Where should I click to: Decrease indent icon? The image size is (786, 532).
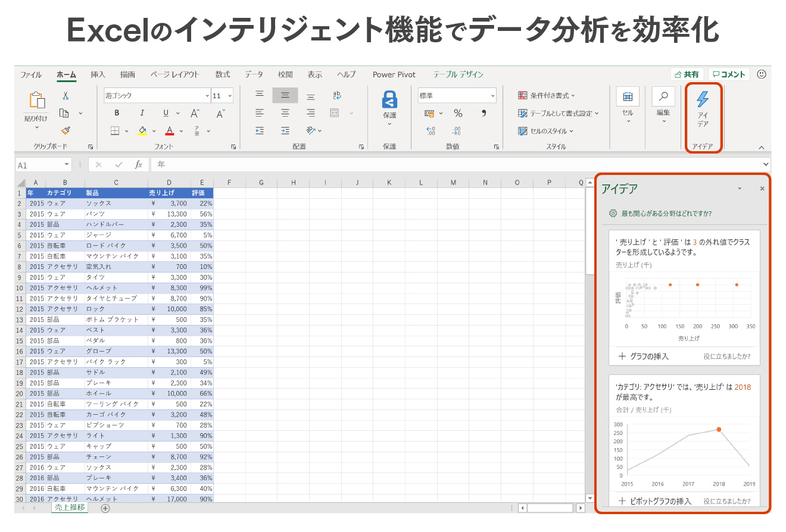[x=259, y=131]
